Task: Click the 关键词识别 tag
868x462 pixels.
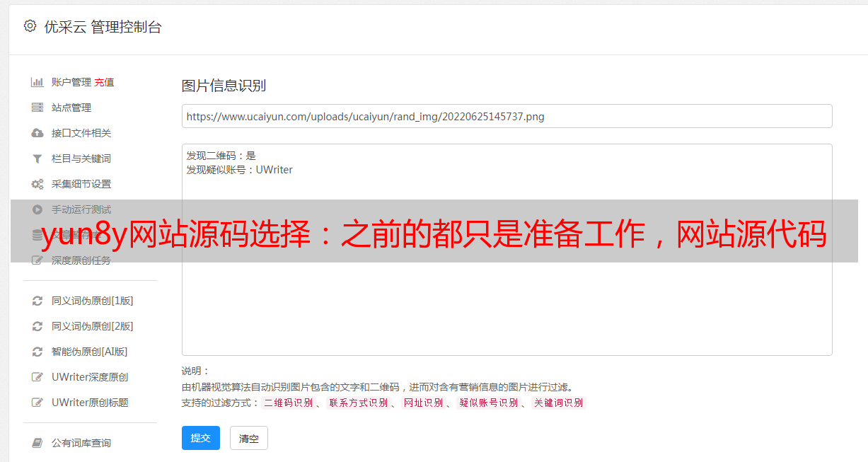Action: point(558,403)
